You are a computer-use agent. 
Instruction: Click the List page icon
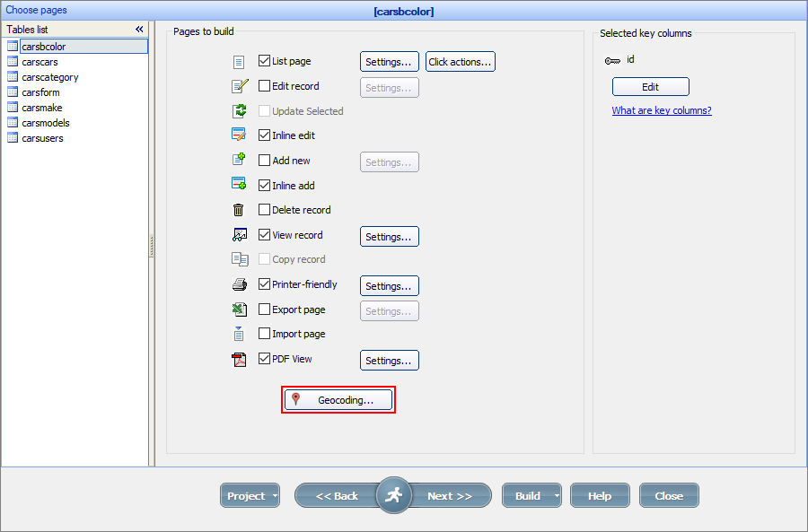pos(239,62)
